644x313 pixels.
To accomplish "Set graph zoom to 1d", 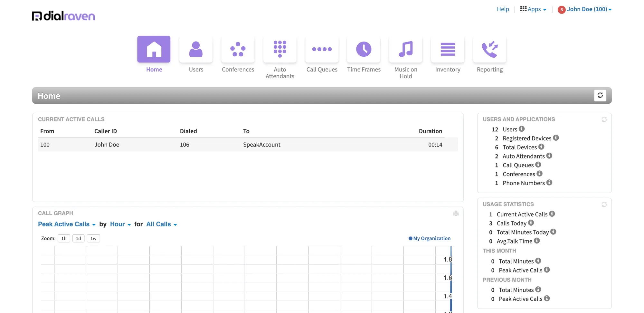I will (79, 239).
